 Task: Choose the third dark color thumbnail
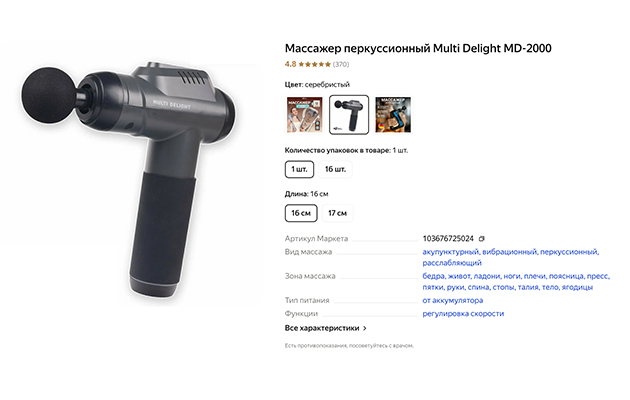point(393,114)
